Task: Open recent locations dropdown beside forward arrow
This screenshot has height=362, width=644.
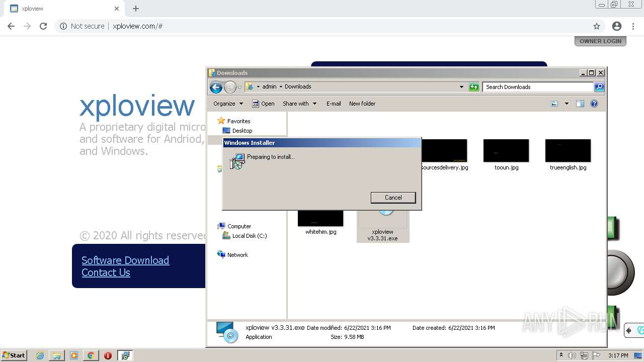Action: click(239, 87)
